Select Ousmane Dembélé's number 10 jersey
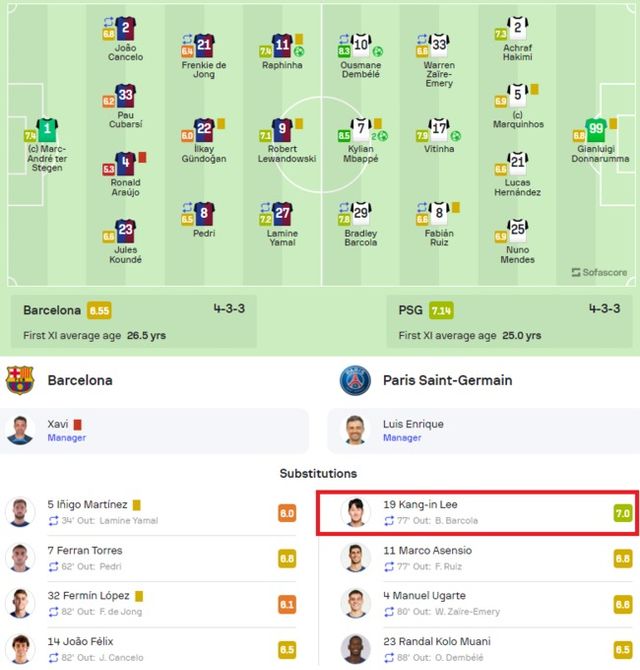 [x=361, y=43]
